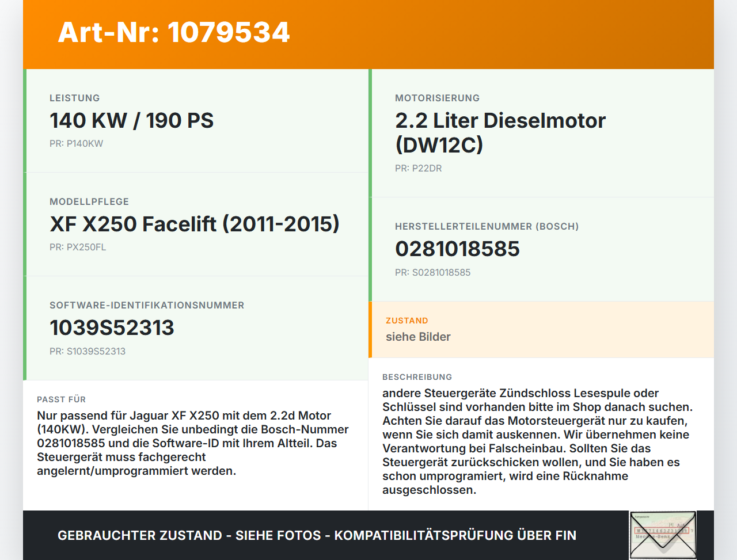Viewport: 737px width, 560px height.
Task: Select XF X250 Facelift (2011-2015) text
Action: pos(195,224)
